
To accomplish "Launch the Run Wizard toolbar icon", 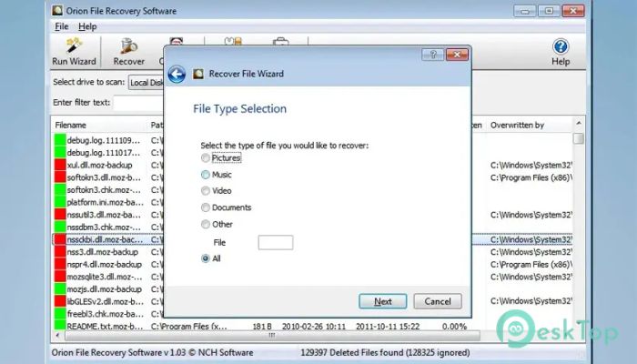I will click(x=74, y=52).
